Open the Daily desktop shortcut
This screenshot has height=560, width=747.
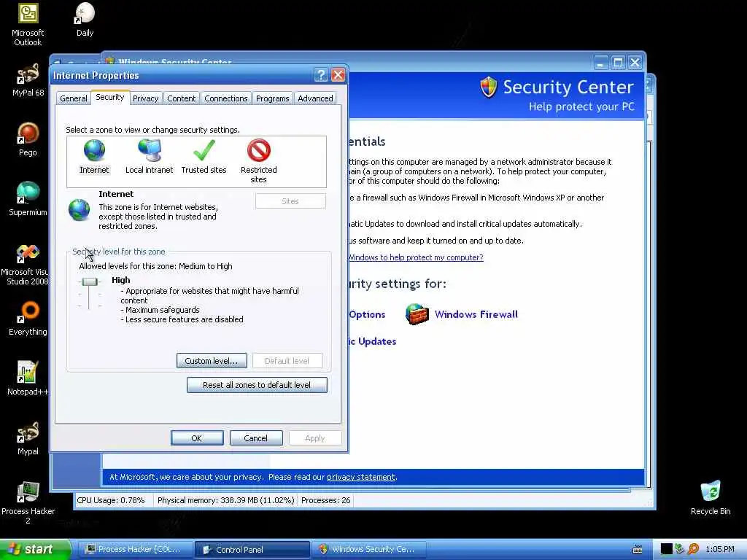tap(85, 20)
